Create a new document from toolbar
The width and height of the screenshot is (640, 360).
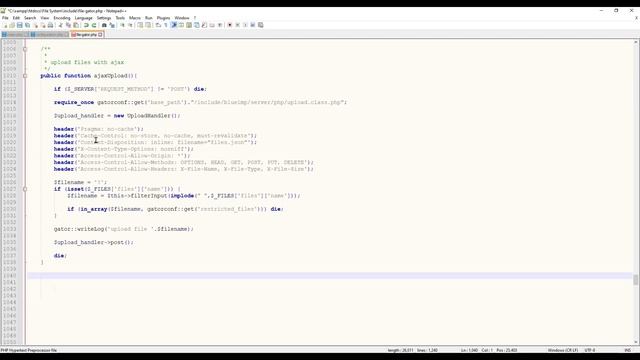(x=5, y=25)
